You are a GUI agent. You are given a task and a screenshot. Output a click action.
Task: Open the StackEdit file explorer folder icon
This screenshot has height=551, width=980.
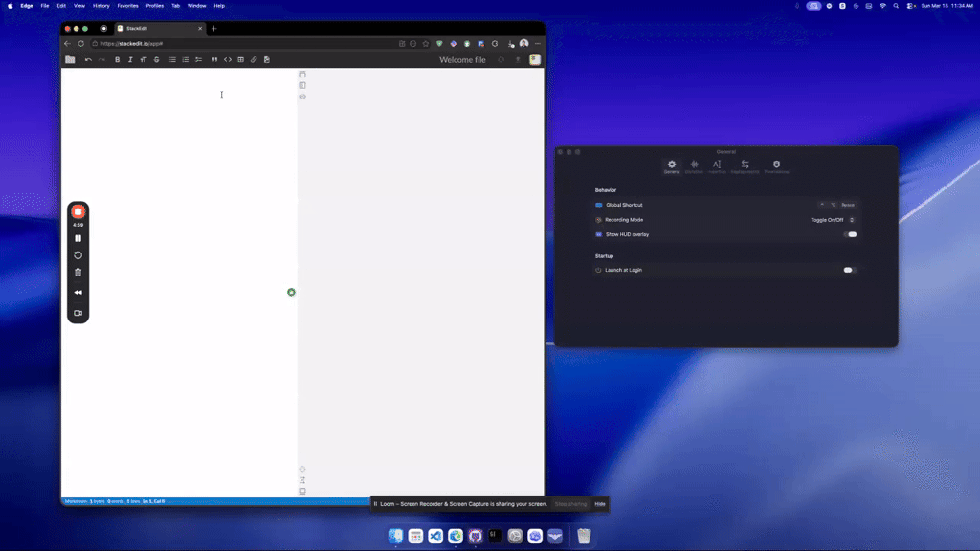(70, 60)
